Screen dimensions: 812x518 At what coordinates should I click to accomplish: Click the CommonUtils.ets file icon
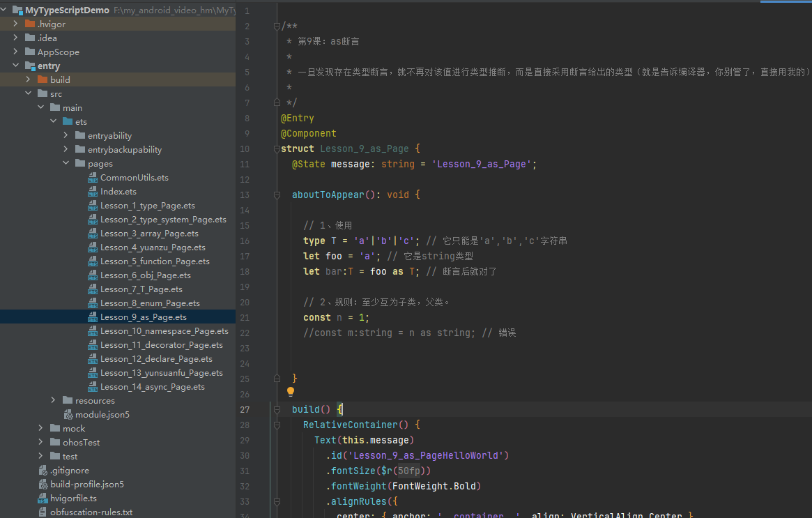point(93,178)
